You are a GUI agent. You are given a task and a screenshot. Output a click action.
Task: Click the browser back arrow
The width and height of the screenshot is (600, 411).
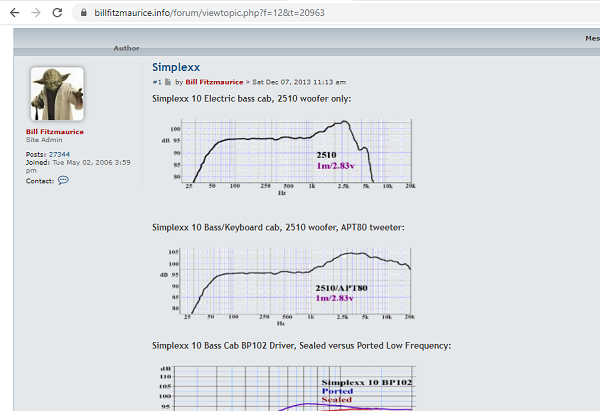13,13
